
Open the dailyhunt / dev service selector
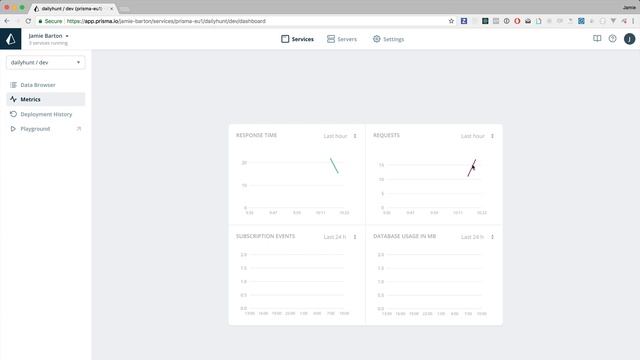pyautogui.click(x=46, y=62)
